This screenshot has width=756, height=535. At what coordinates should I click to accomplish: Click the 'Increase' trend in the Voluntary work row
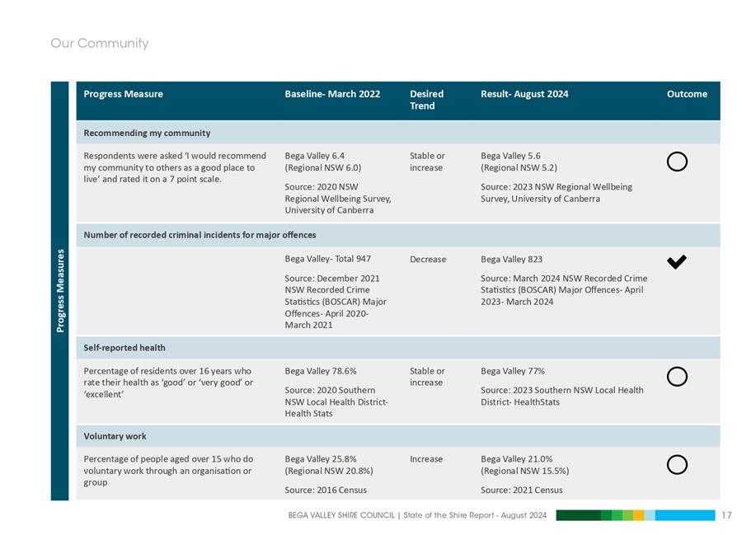click(426, 459)
